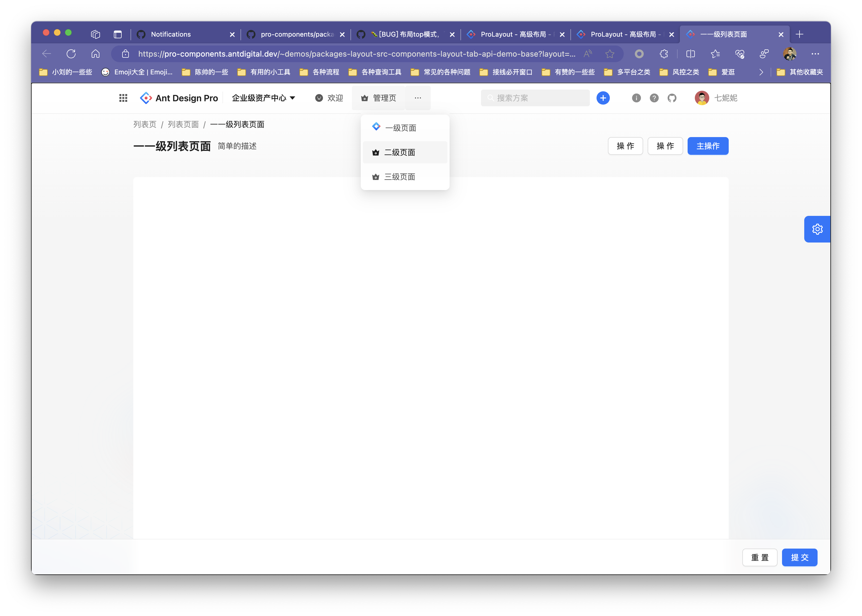Open the blue plus button next to search
The image size is (862, 616).
(603, 98)
